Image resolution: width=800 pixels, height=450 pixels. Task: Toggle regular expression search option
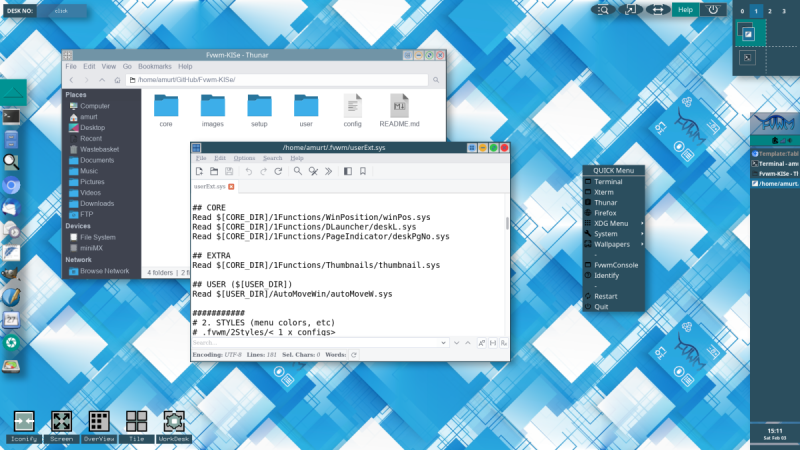coord(504,343)
